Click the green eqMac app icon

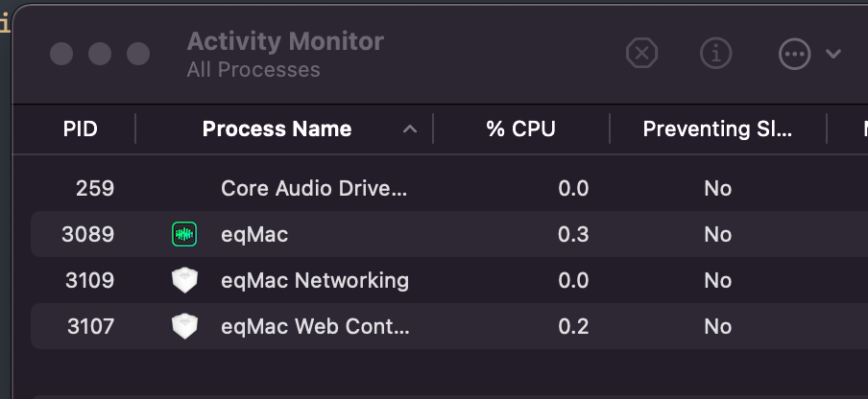[x=183, y=234]
